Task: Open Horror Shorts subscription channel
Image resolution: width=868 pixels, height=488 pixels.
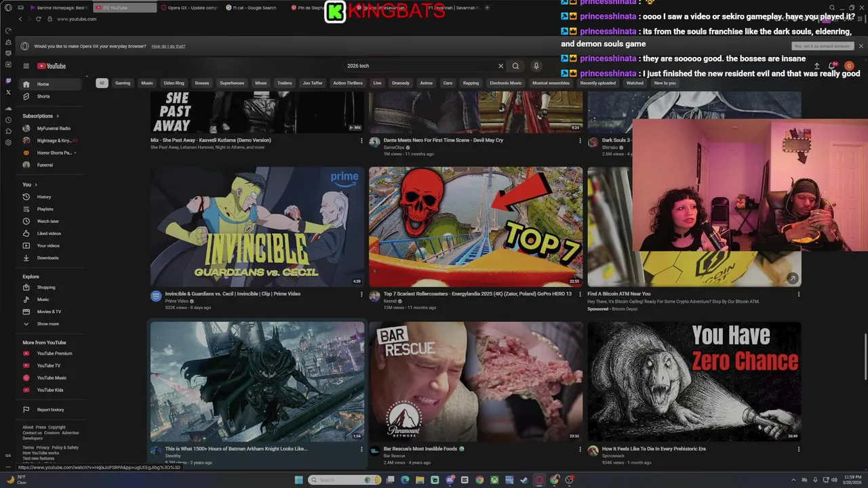Action: click(51, 152)
